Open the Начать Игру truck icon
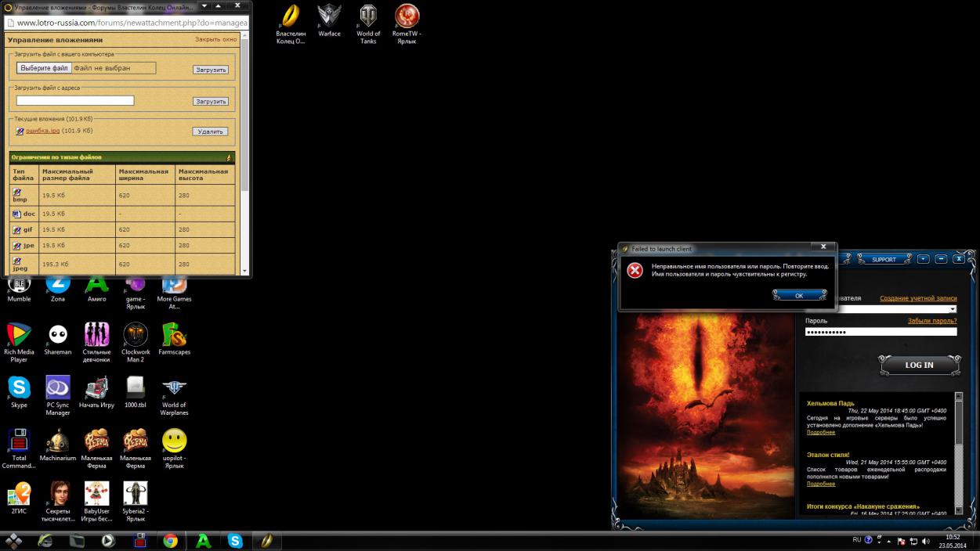980x551 pixels. [96, 392]
